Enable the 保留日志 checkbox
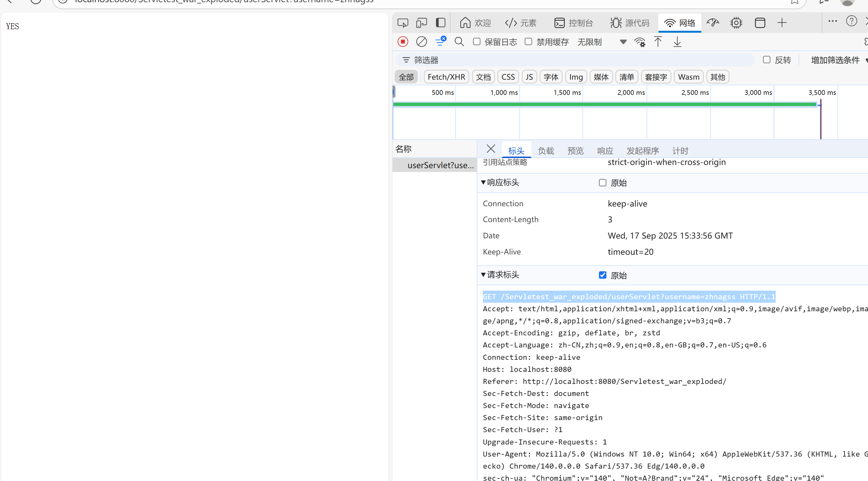 (x=477, y=42)
